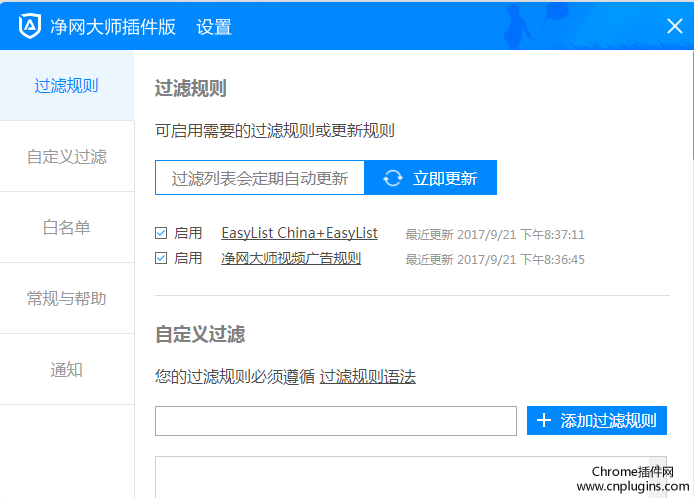This screenshot has width=694, height=499.
Task: Switch to 自定义过滤 sidebar tab
Action: click(67, 157)
